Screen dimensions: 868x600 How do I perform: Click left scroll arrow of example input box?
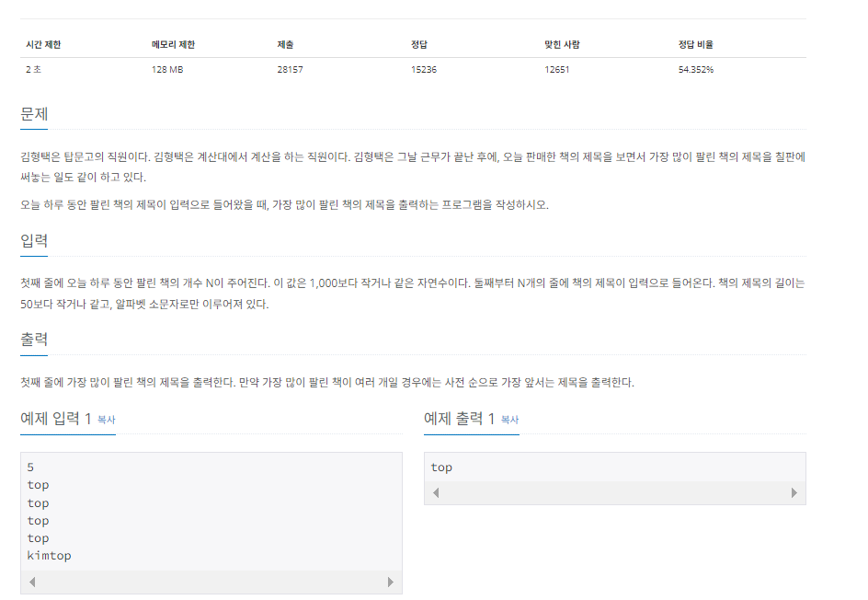click(x=32, y=582)
